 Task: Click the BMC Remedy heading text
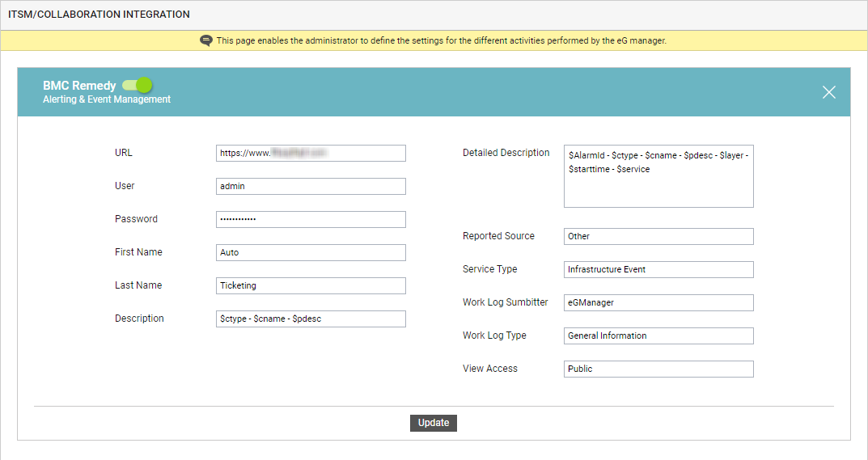[x=79, y=85]
